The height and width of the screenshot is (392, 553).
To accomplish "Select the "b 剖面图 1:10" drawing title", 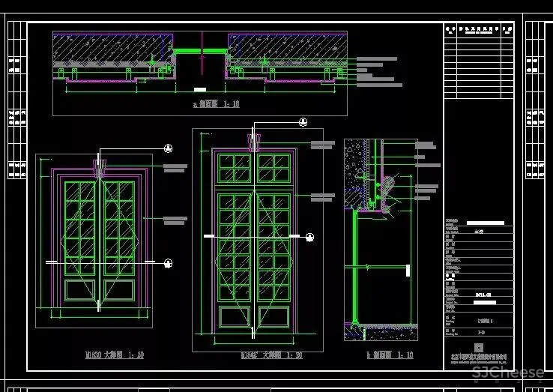I will pos(380,355).
